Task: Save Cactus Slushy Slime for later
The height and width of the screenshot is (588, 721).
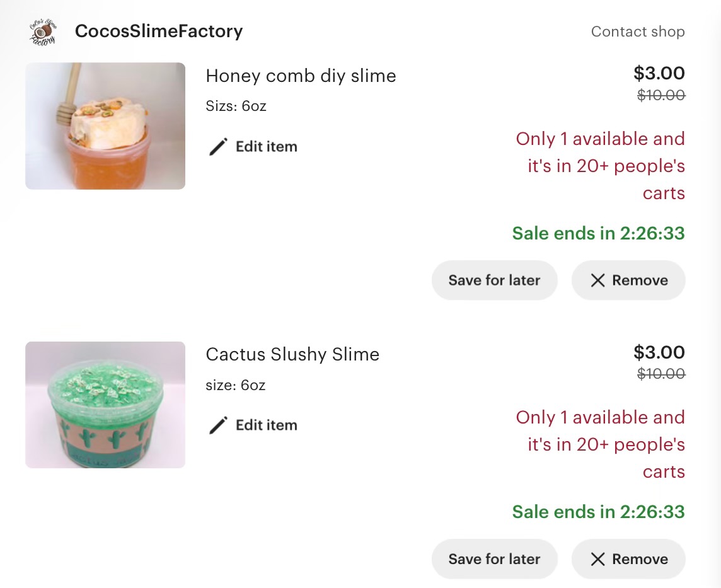Action: coord(494,559)
